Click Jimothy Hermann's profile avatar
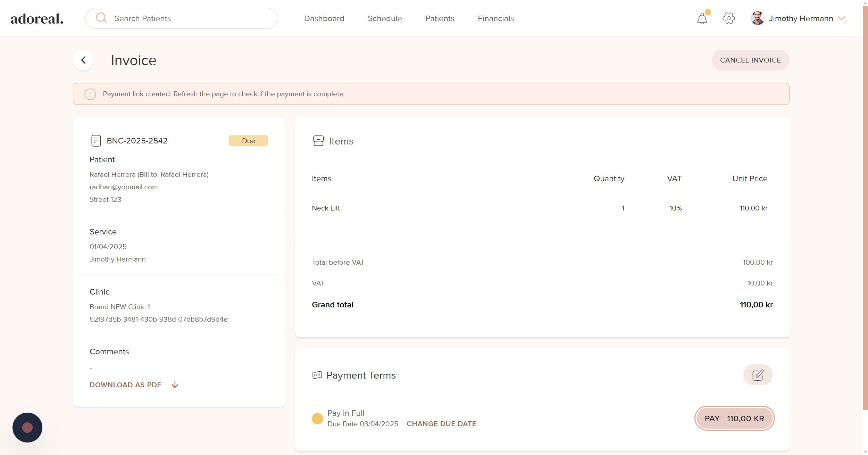The height and width of the screenshot is (455, 868). tap(757, 18)
